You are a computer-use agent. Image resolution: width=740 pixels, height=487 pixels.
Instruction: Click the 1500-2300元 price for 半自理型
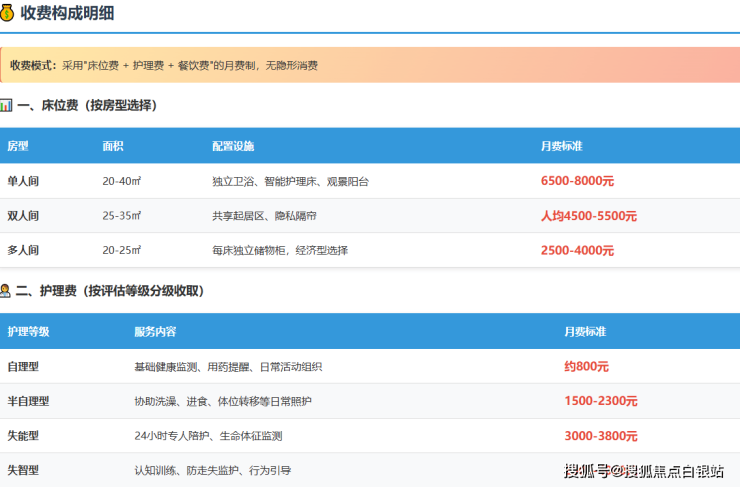pos(600,401)
